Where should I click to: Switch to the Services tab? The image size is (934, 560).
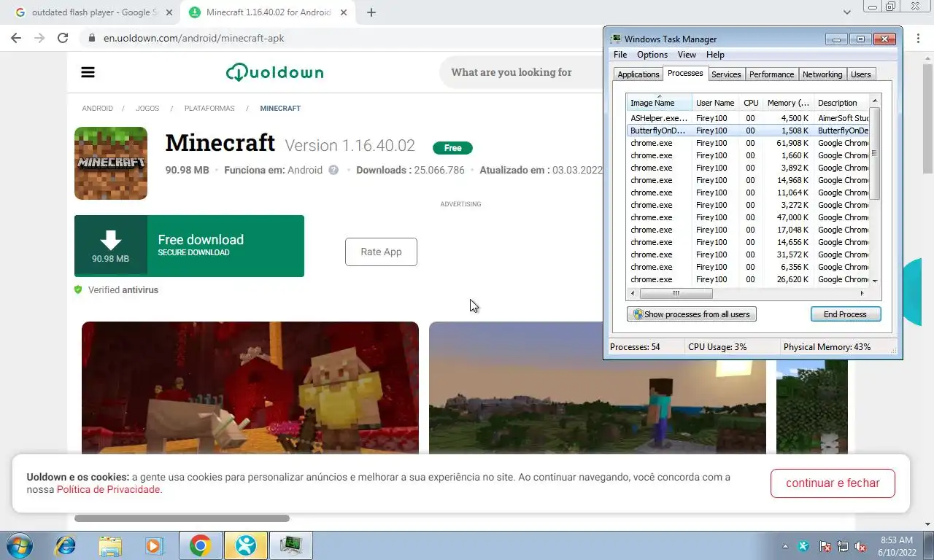[x=726, y=74]
